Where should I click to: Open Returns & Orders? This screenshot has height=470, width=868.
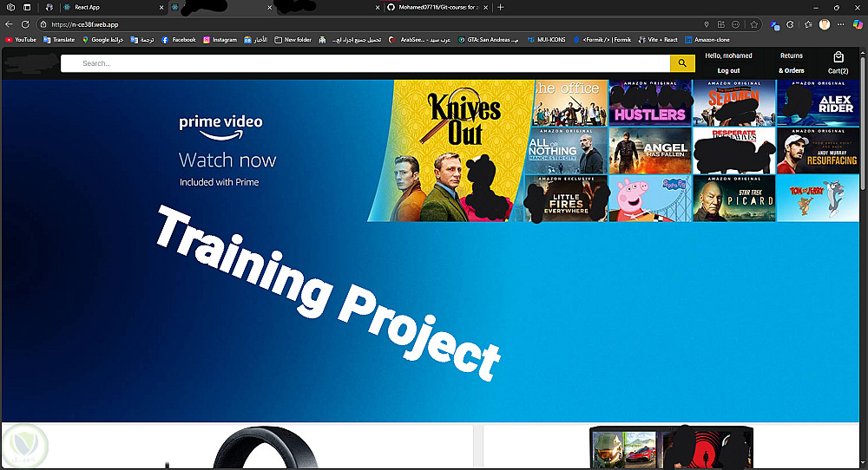(x=791, y=63)
